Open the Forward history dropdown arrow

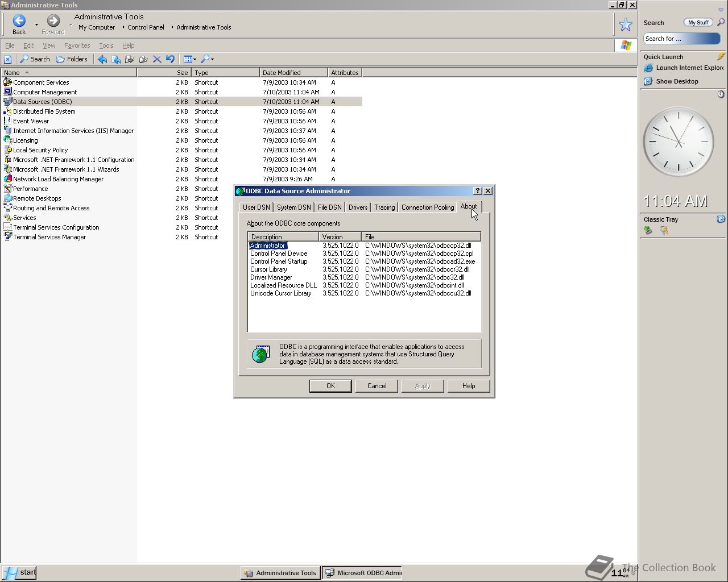(x=71, y=25)
